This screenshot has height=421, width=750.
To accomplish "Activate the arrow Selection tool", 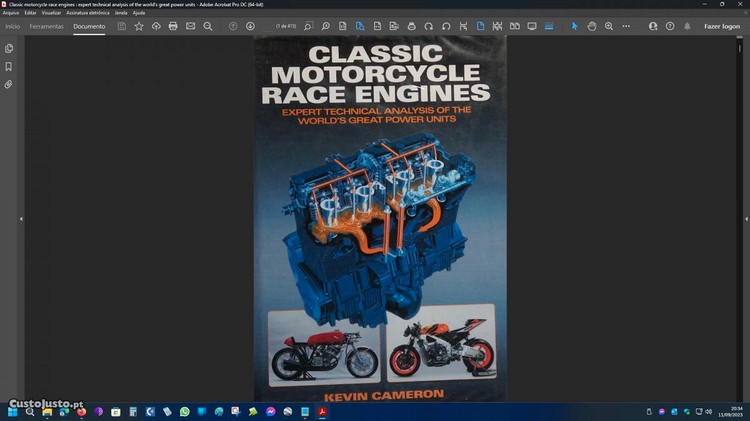I will coord(574,26).
